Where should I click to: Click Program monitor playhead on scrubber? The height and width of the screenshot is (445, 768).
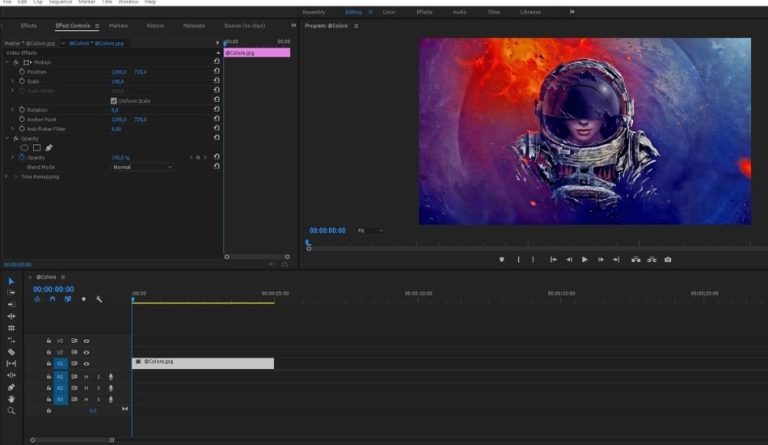pos(308,242)
